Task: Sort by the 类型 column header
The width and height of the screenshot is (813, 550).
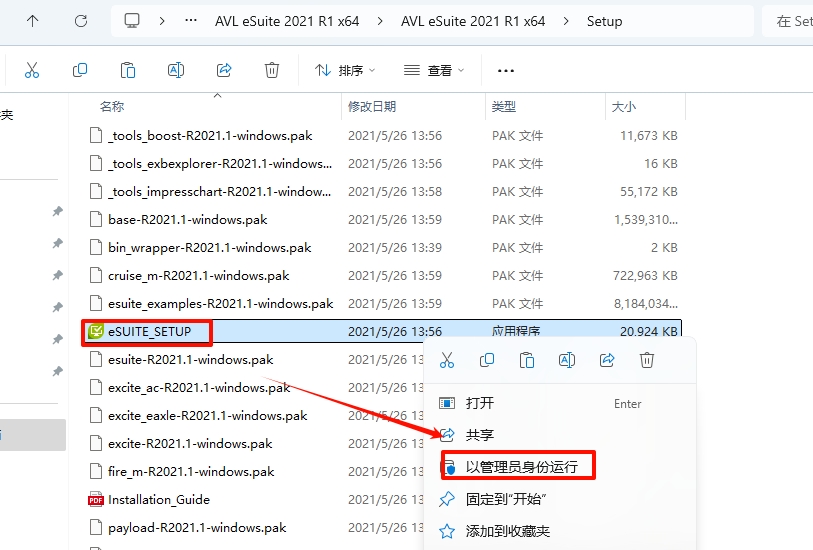Action: point(503,106)
